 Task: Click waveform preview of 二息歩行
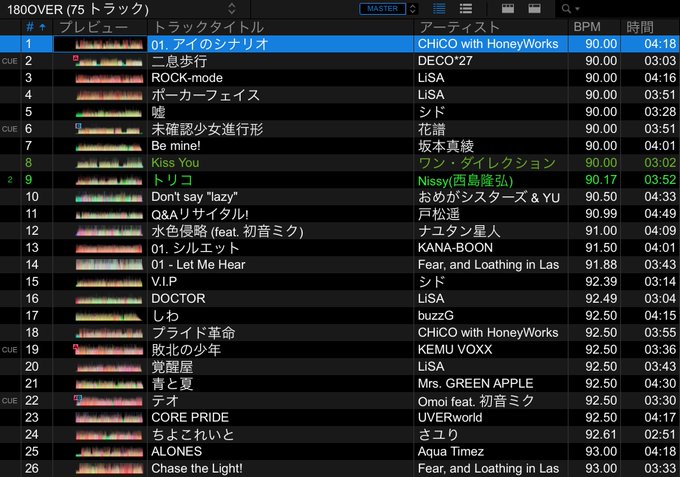[x=109, y=61]
